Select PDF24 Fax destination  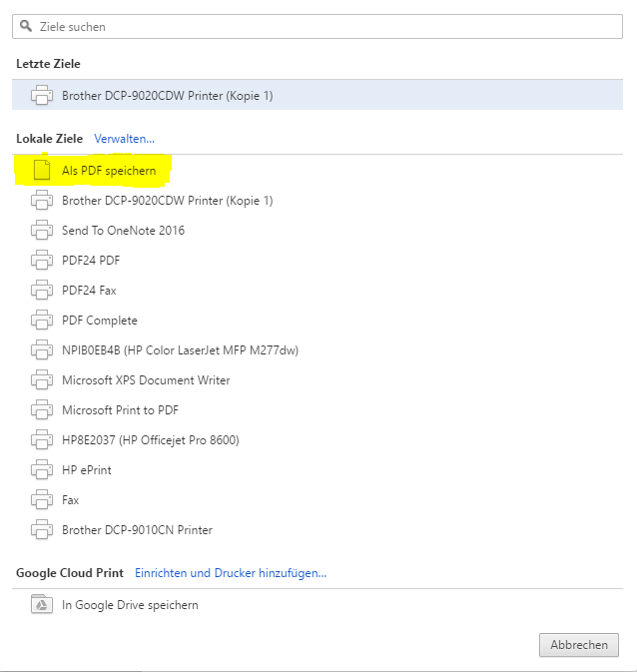[x=89, y=291]
